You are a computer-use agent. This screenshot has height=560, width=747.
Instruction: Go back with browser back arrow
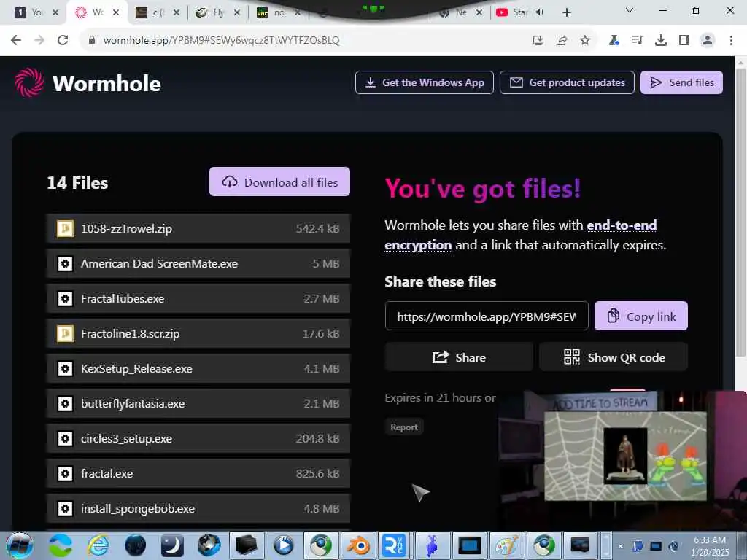click(x=16, y=40)
